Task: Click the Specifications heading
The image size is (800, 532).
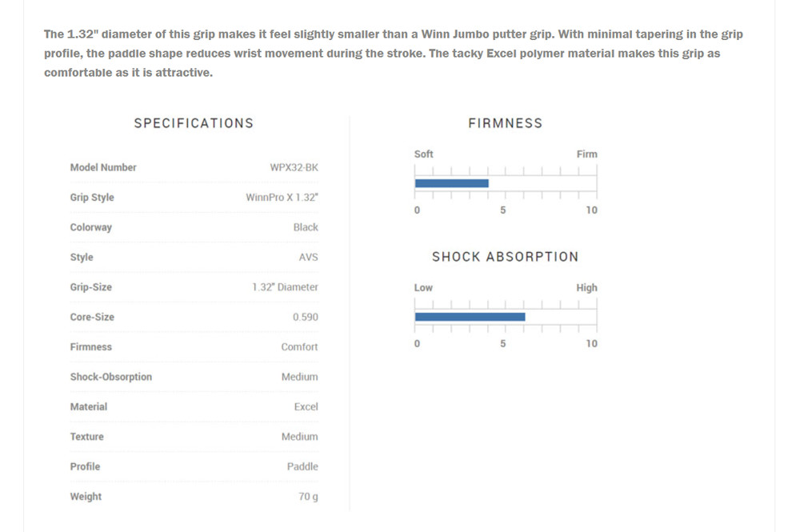Action: [194, 123]
